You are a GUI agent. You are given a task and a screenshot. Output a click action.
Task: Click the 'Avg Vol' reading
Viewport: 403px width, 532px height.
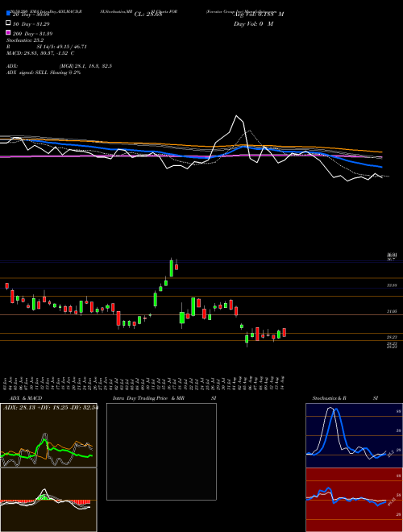point(259,15)
